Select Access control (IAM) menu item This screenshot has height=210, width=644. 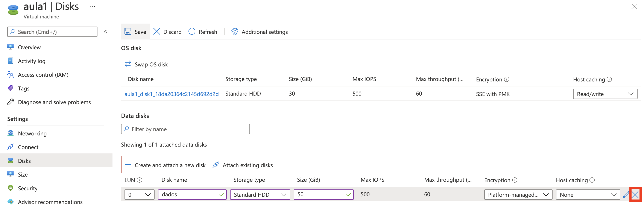click(x=43, y=75)
